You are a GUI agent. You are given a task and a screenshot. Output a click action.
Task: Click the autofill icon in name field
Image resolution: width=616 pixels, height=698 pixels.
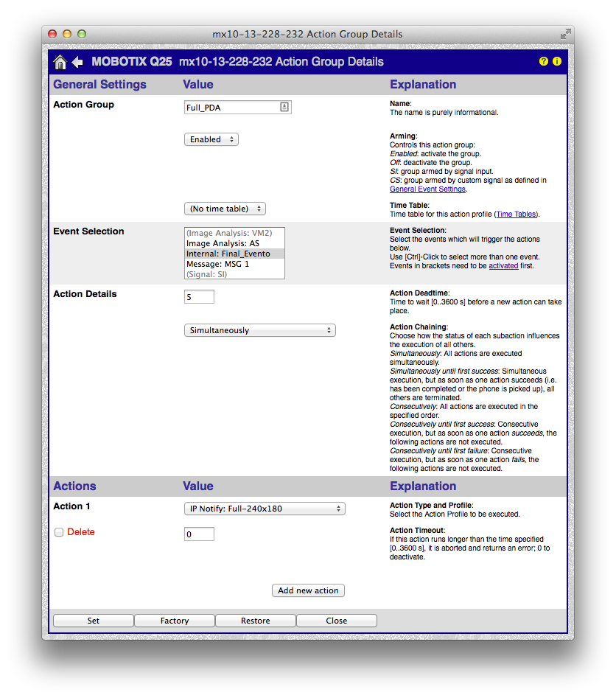click(284, 108)
